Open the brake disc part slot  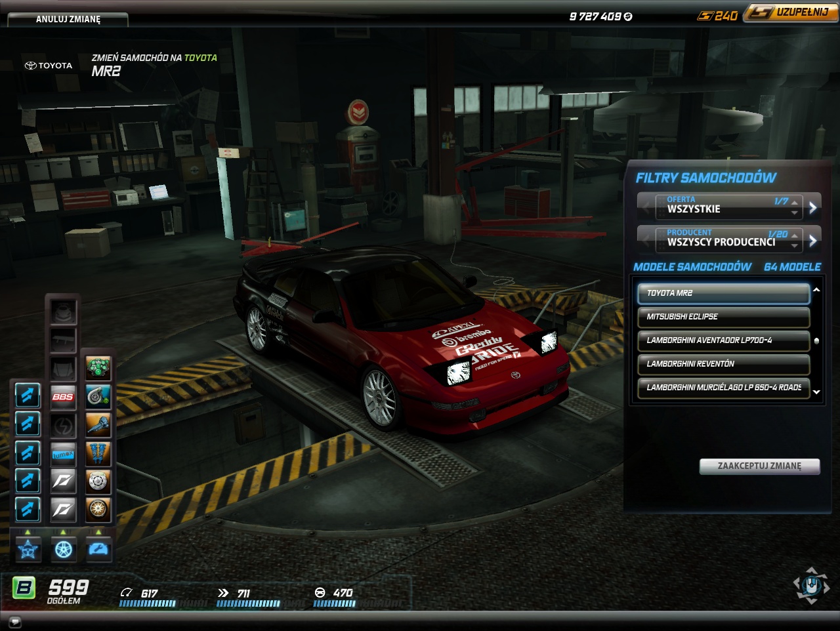pos(98,482)
